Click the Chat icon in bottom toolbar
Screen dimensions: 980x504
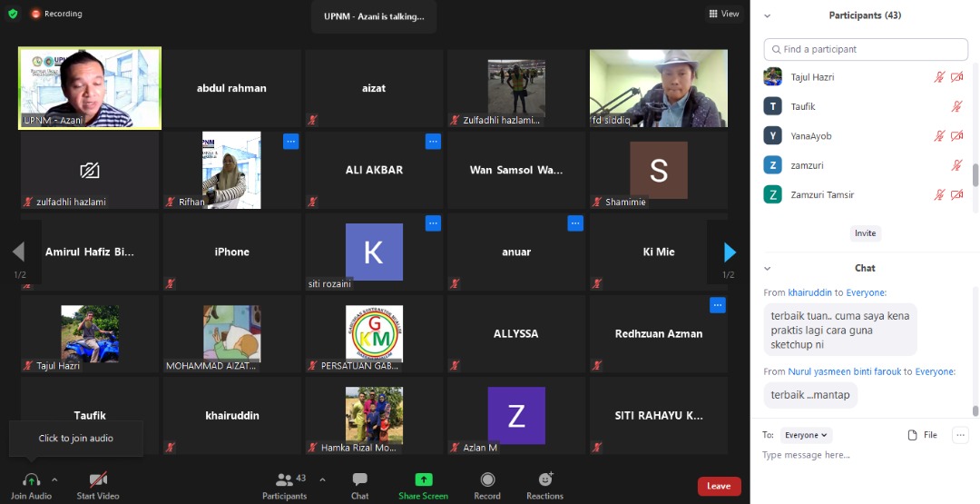pyautogui.click(x=360, y=479)
